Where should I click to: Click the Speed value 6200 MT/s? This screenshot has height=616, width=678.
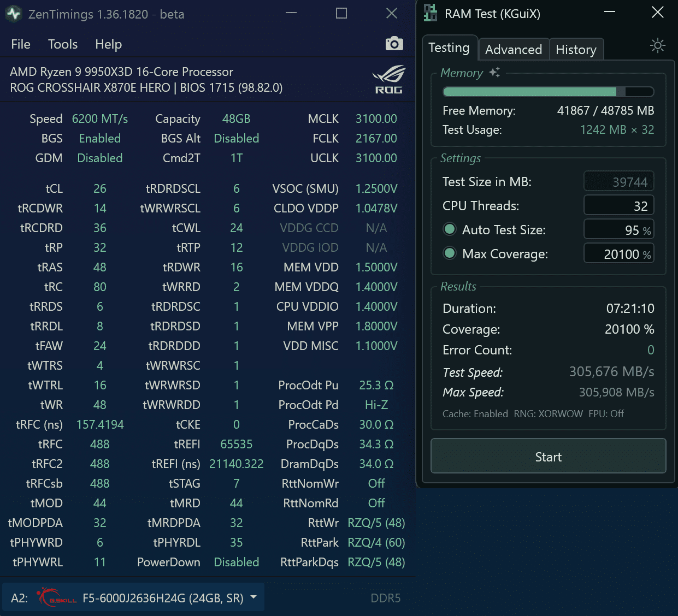[100, 119]
